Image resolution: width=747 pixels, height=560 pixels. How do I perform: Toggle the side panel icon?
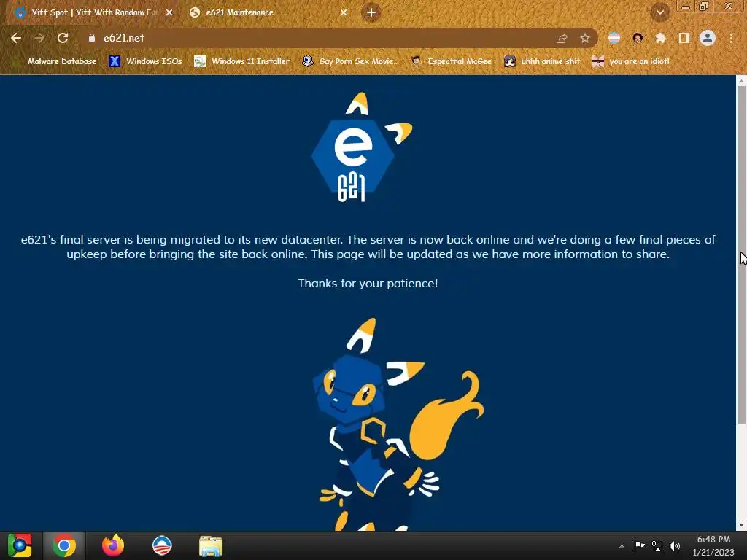(x=684, y=38)
